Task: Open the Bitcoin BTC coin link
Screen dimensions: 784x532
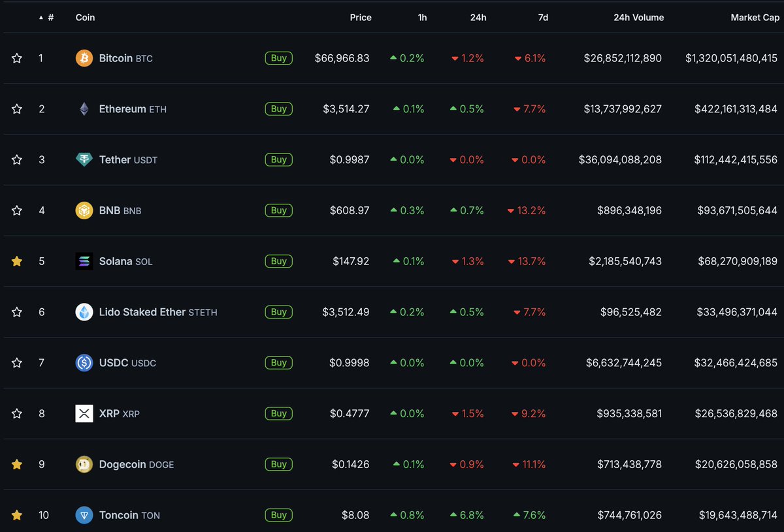Action: click(126, 58)
